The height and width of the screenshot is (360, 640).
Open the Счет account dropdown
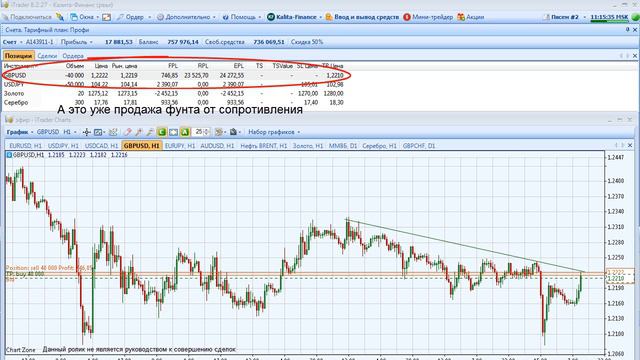point(13,42)
